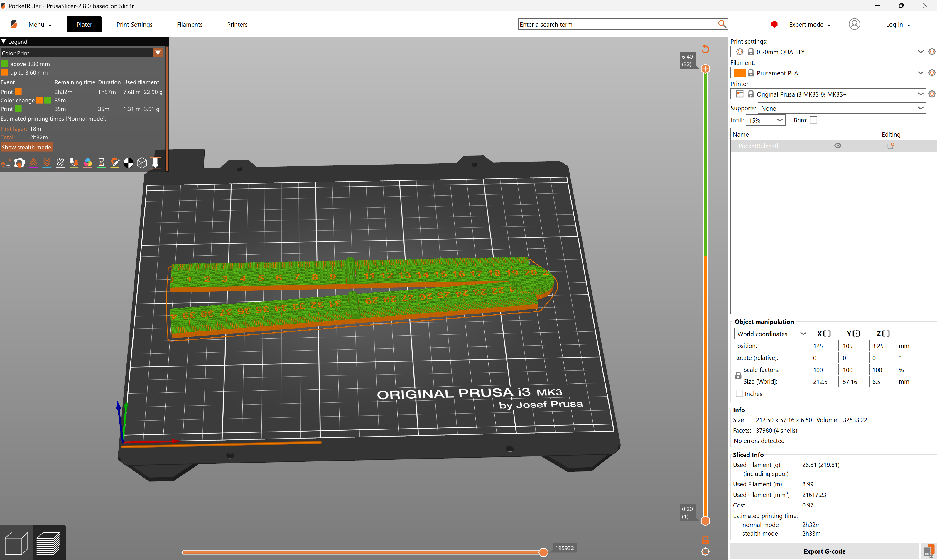937x560 pixels.
Task: Enable the Brim checkbox
Action: point(814,120)
